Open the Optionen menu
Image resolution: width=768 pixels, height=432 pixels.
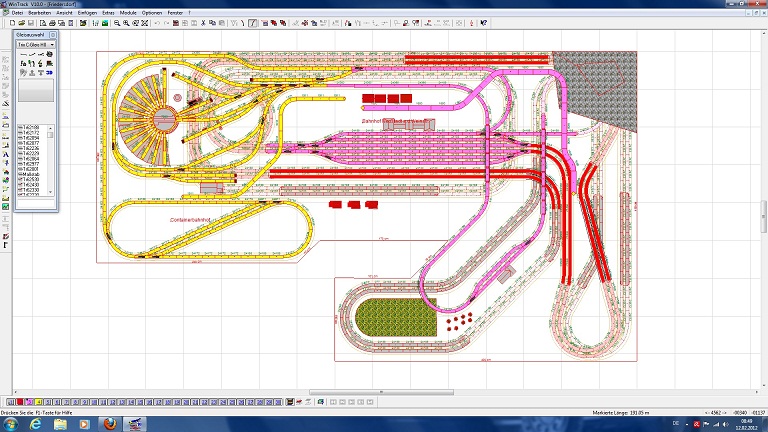[151, 13]
